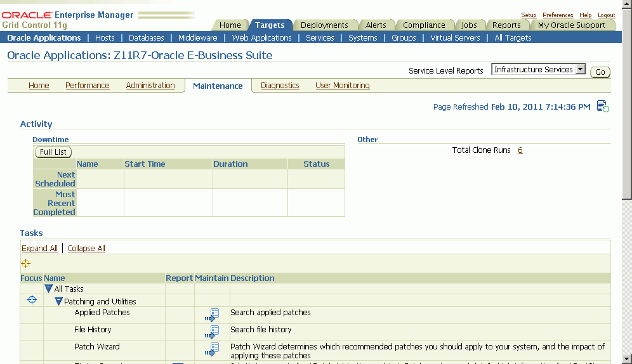Click Collapse All link

[86, 248]
